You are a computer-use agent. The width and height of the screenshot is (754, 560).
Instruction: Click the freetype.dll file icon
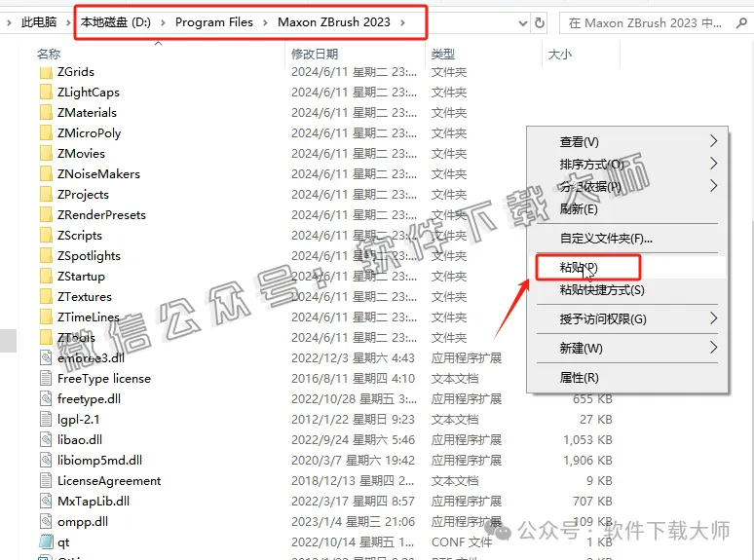pos(46,399)
